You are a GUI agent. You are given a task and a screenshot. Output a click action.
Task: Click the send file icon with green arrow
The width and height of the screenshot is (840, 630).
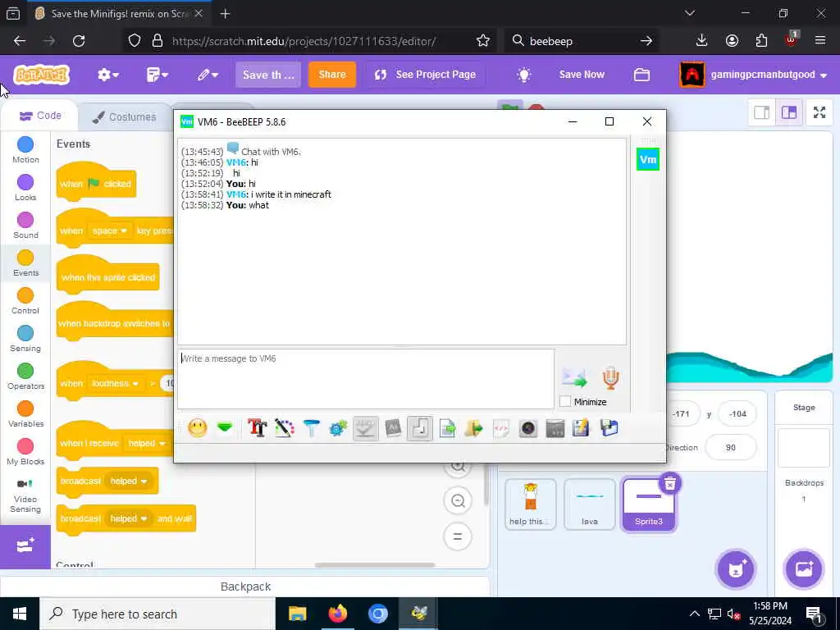[447, 428]
